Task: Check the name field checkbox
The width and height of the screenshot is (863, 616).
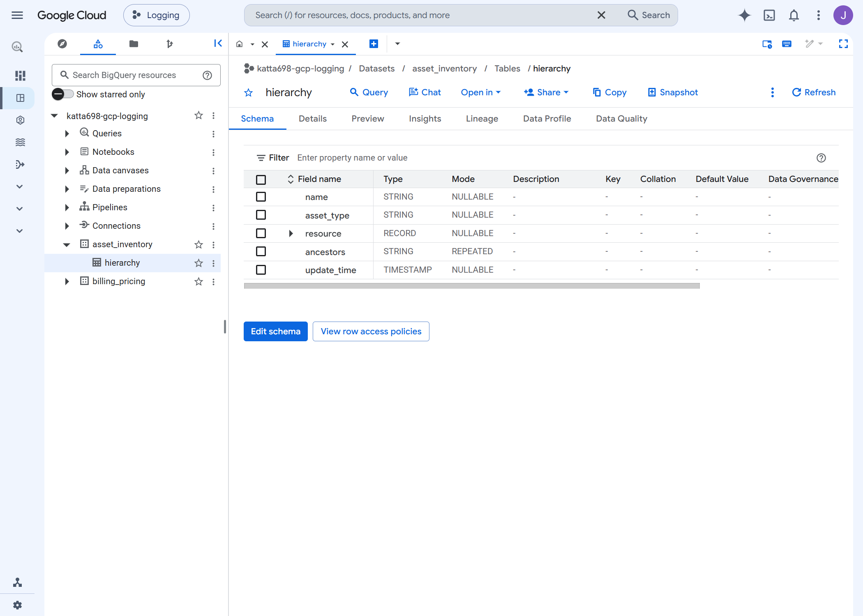Action: tap(261, 197)
